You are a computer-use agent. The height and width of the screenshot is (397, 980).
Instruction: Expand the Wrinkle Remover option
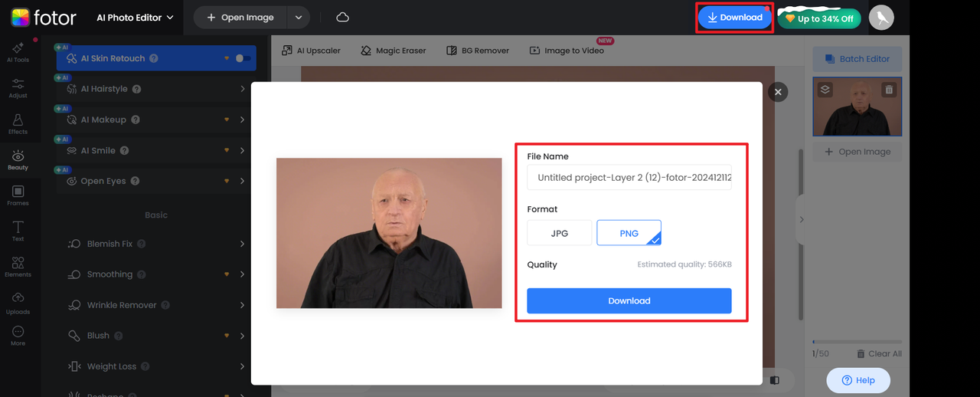click(x=242, y=305)
